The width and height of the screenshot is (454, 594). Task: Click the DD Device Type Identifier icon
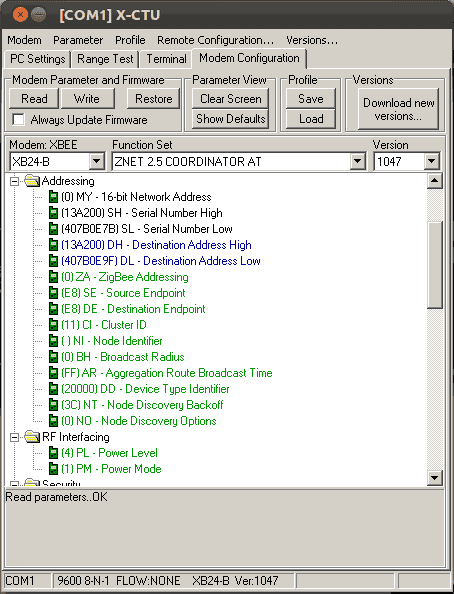[53, 389]
